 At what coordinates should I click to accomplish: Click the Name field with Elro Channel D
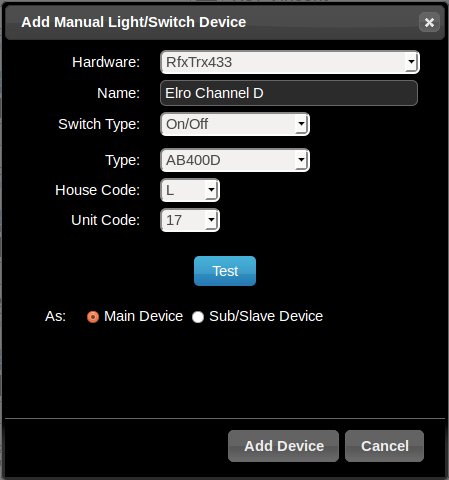tap(289, 93)
